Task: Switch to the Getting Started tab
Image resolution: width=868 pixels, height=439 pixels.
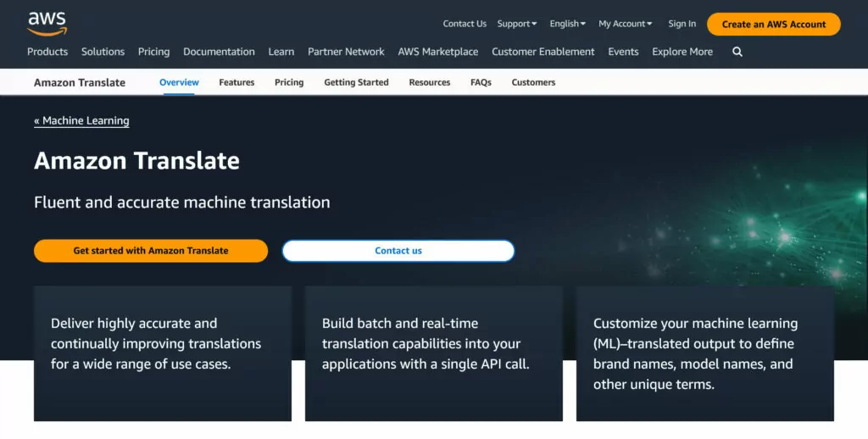Action: coord(357,82)
